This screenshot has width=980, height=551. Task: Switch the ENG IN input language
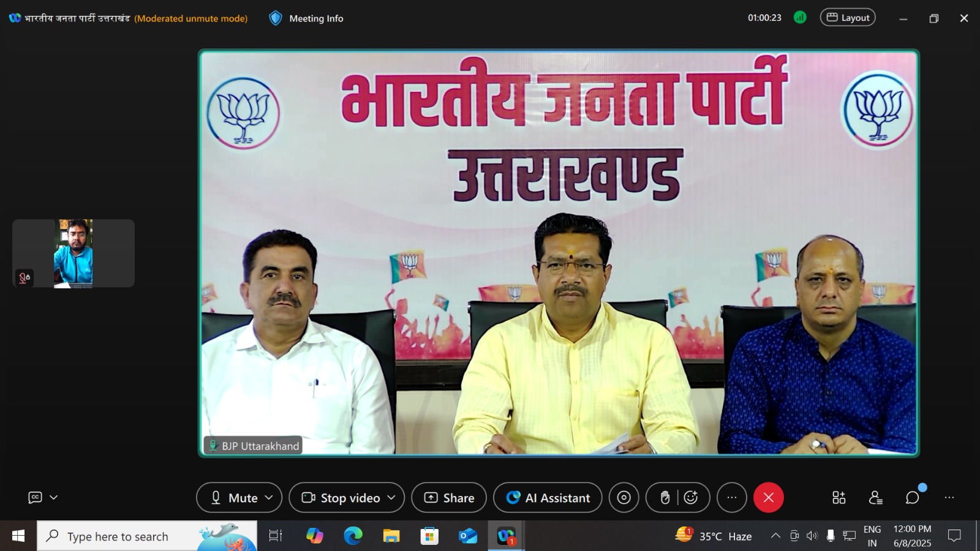coord(872,536)
